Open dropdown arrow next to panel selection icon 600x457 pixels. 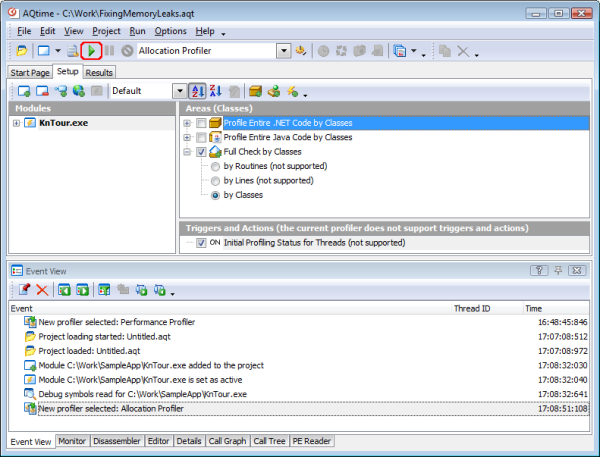coord(414,51)
